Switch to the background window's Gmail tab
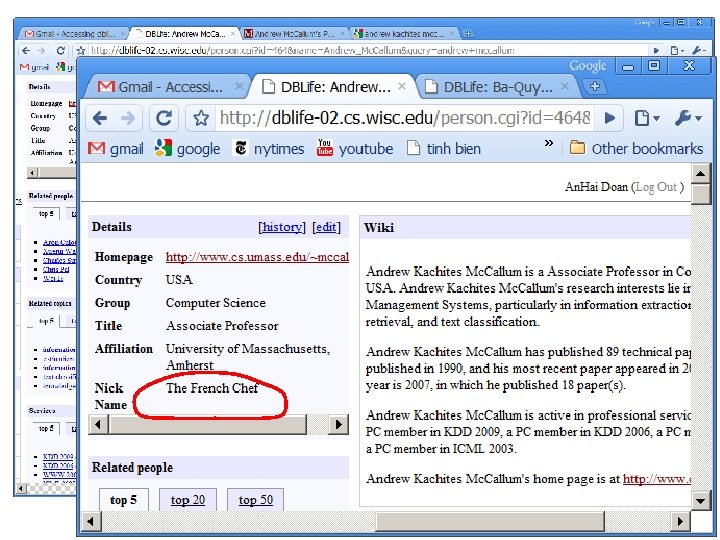Screen dimensions: 720x540 point(74,34)
